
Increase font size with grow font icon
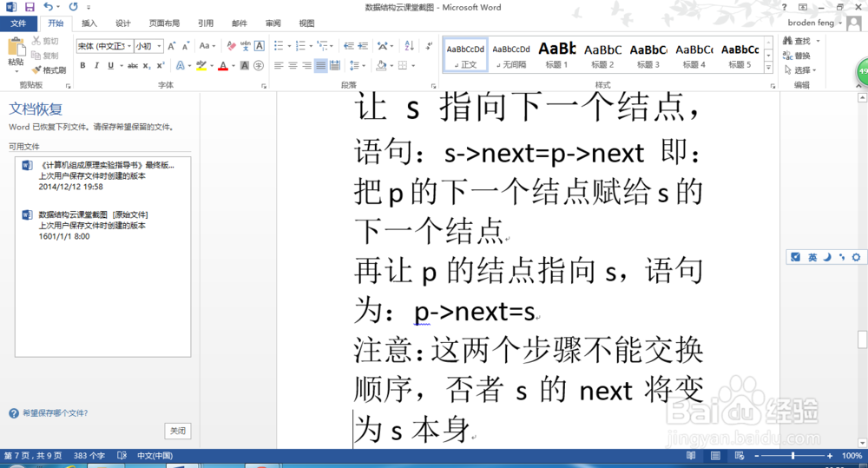(172, 46)
